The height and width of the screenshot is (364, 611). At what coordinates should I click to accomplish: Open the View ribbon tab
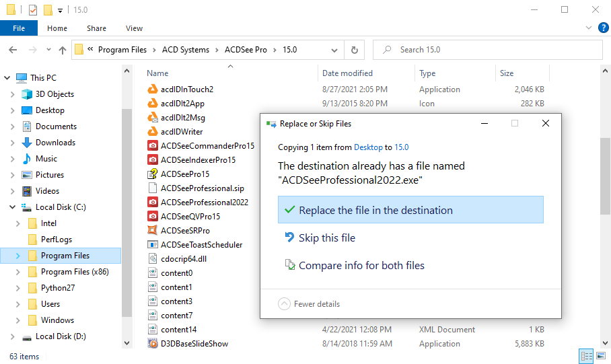coord(134,28)
